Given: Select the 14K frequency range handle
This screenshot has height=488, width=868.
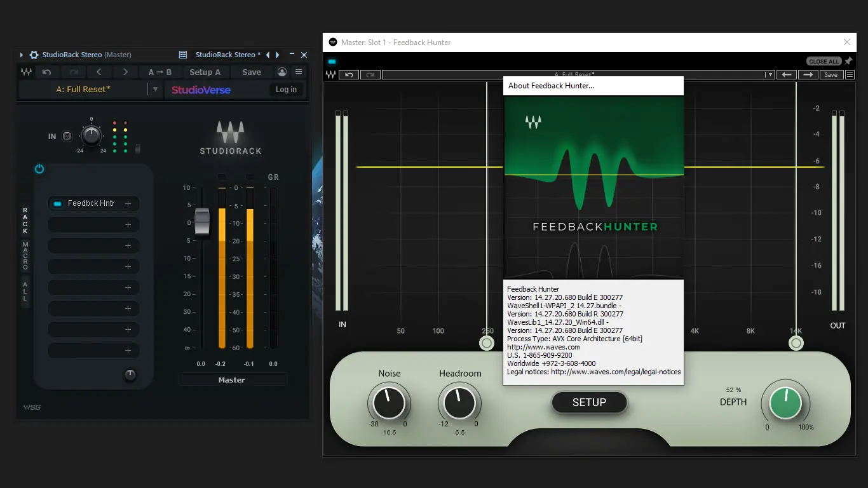Looking at the screenshot, I should (x=796, y=343).
